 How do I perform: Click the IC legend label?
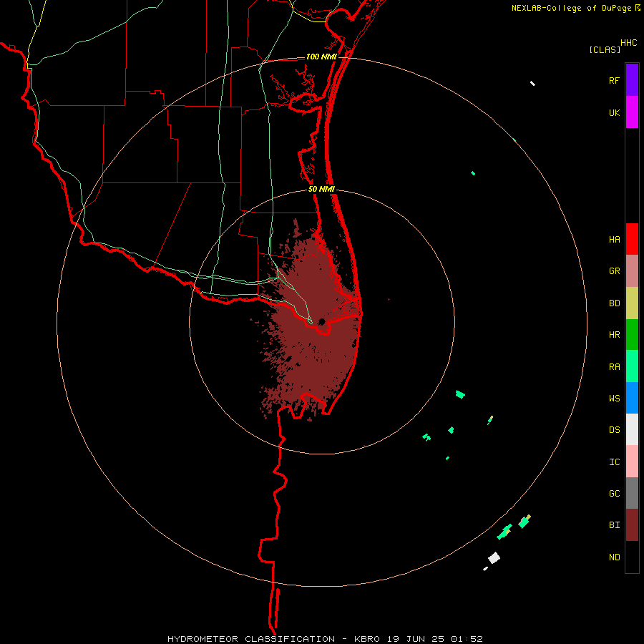[x=614, y=462]
